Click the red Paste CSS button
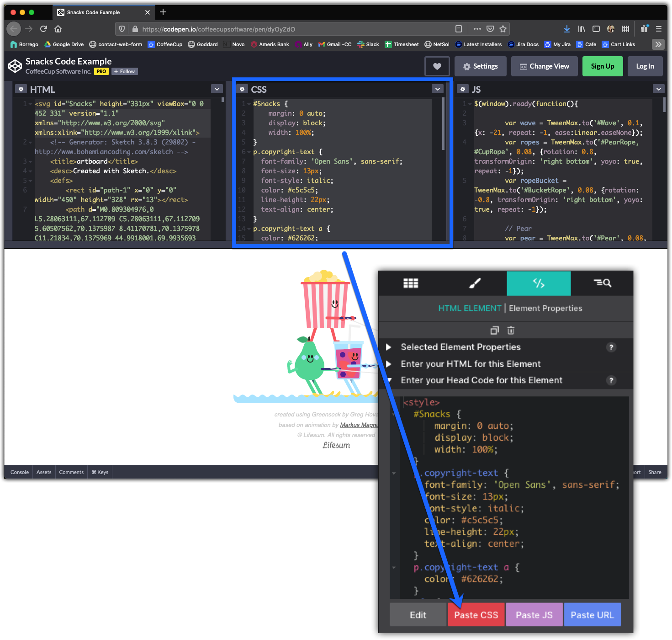Viewport: 672px width, 640px height. pos(476,615)
